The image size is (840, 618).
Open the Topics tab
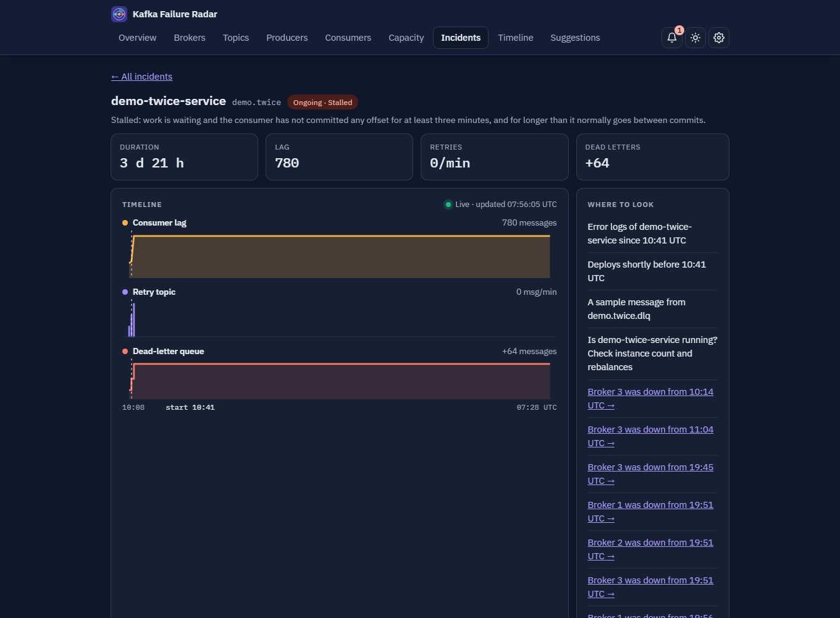click(x=236, y=38)
